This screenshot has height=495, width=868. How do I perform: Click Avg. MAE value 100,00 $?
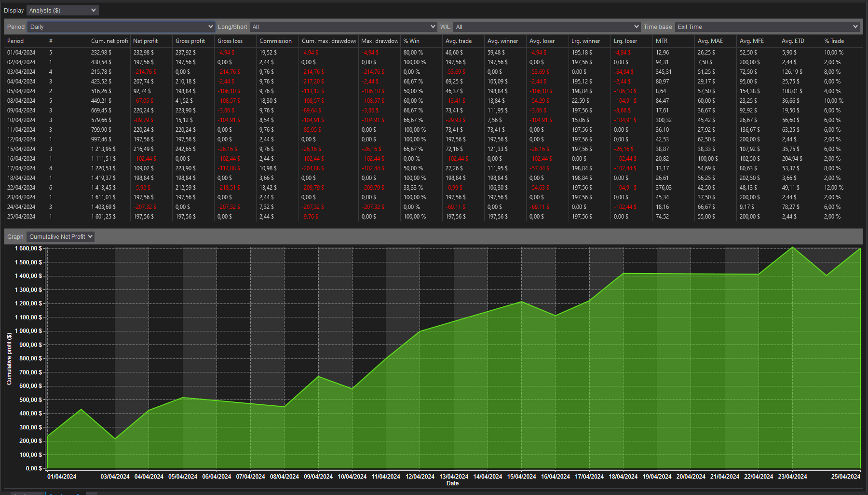tap(708, 159)
